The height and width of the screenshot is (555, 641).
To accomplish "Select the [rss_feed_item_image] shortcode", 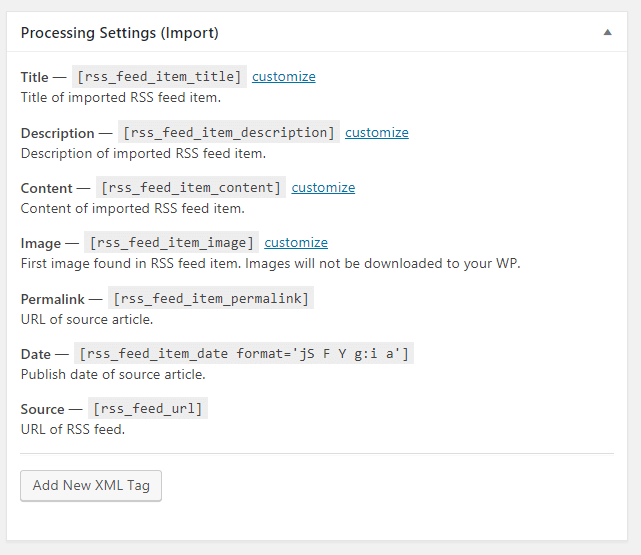I will tap(172, 242).
